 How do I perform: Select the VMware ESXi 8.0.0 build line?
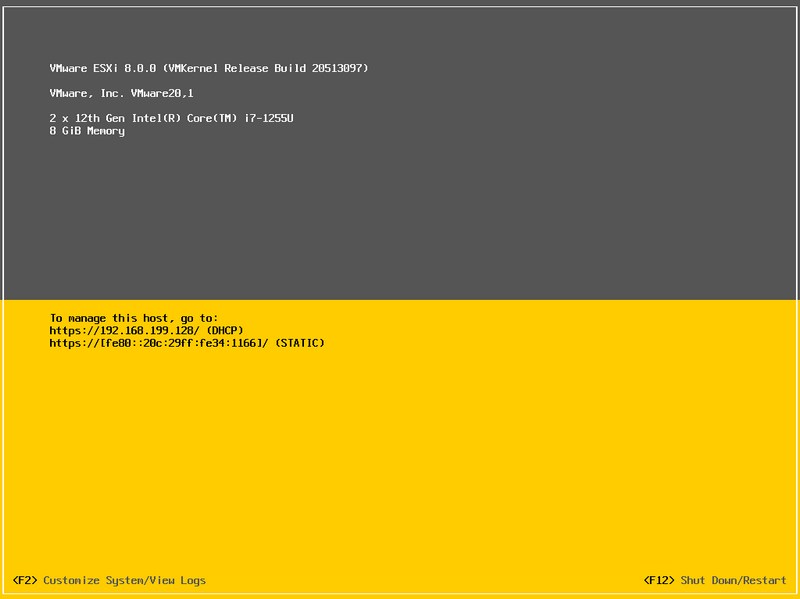click(209, 68)
